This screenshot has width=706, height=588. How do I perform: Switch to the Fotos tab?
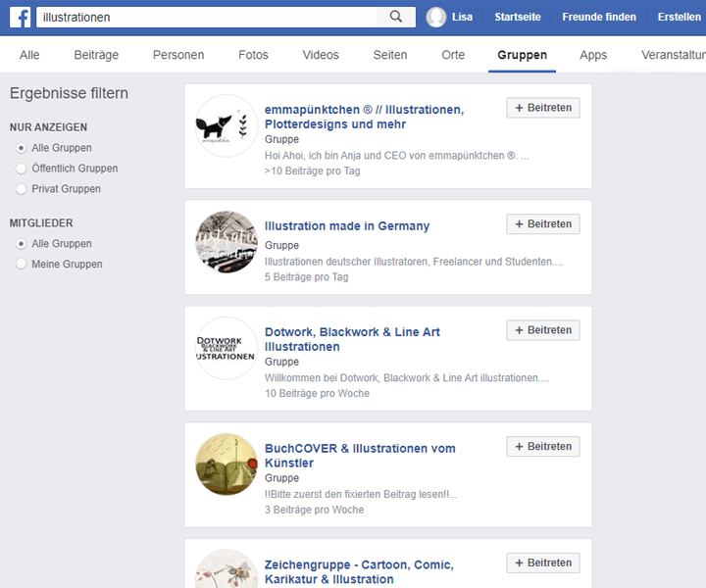(253, 55)
